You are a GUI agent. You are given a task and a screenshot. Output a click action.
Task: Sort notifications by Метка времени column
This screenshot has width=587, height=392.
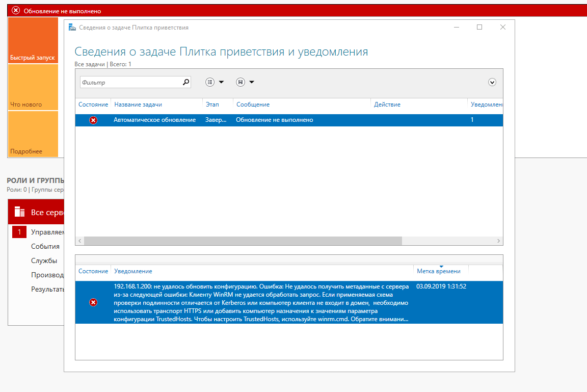coord(438,271)
